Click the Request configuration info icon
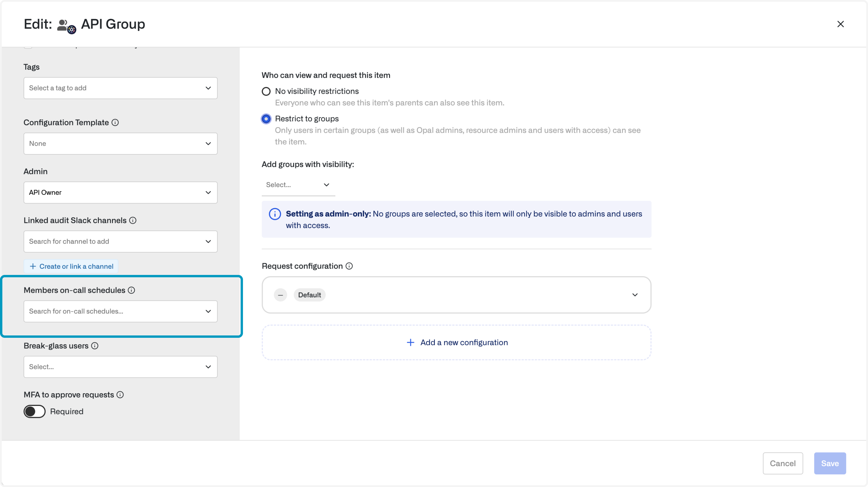Viewport: 868px width, 487px height. (x=349, y=266)
